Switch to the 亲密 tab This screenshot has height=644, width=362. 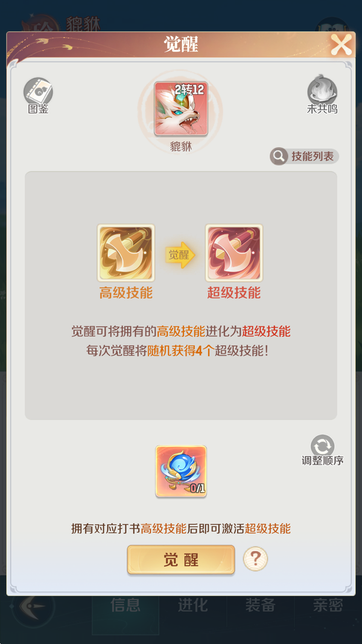click(x=328, y=605)
